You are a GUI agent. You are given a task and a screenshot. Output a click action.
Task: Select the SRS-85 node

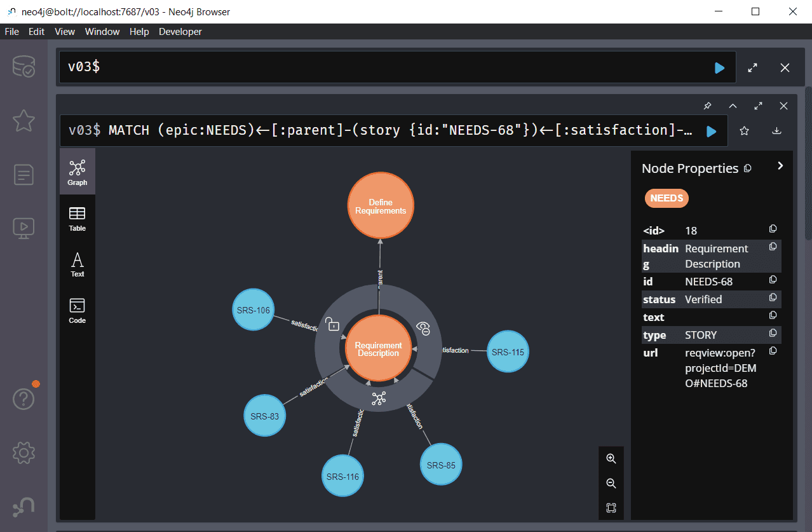pos(441,465)
